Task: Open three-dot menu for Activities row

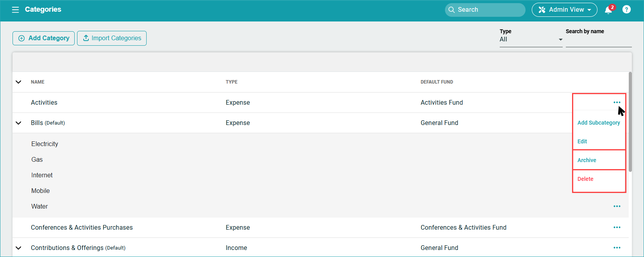Action: point(617,102)
